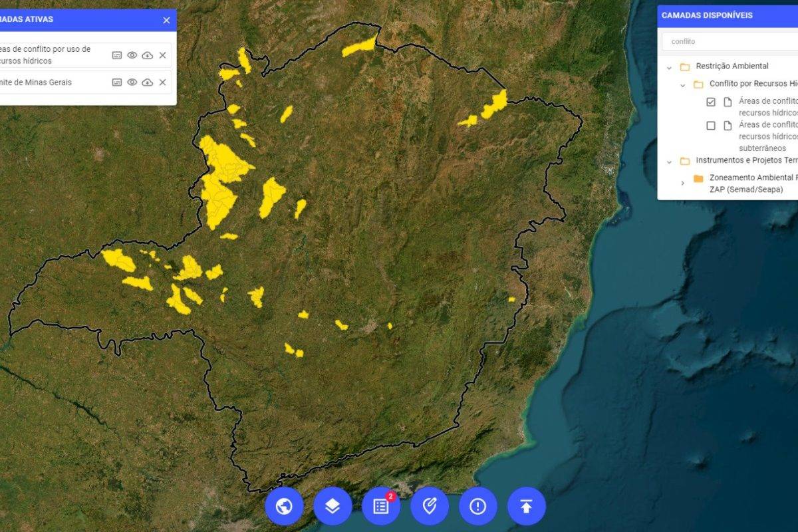Show legend for Áreas de conflito layer

(117, 55)
